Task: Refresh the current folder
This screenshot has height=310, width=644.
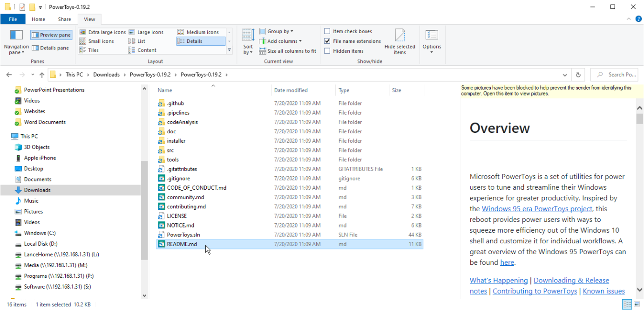Action: (x=578, y=75)
